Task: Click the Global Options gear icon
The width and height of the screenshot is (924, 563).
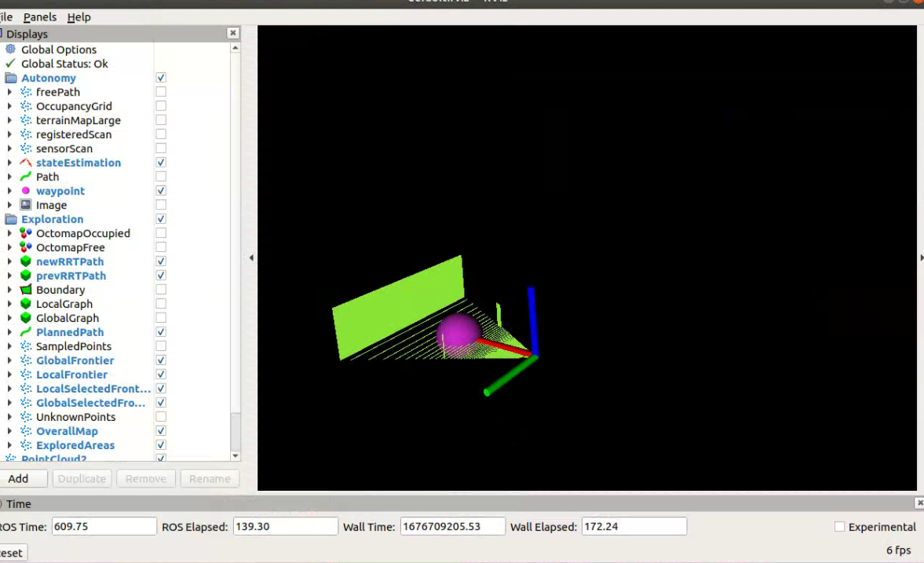Action: (10, 49)
